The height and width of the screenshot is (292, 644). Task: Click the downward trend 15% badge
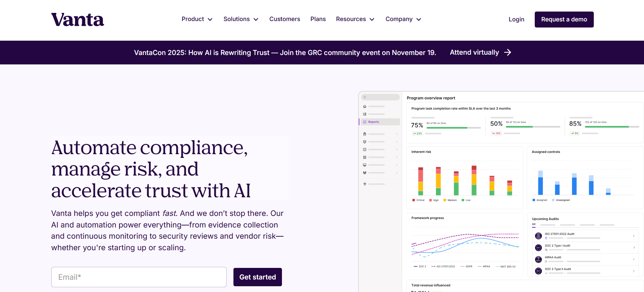pyautogui.click(x=496, y=133)
